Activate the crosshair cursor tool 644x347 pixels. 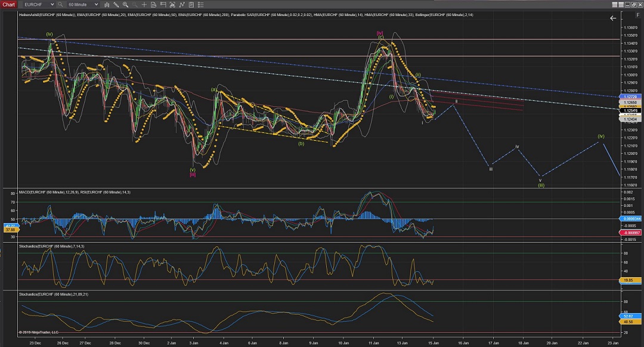coord(144,4)
